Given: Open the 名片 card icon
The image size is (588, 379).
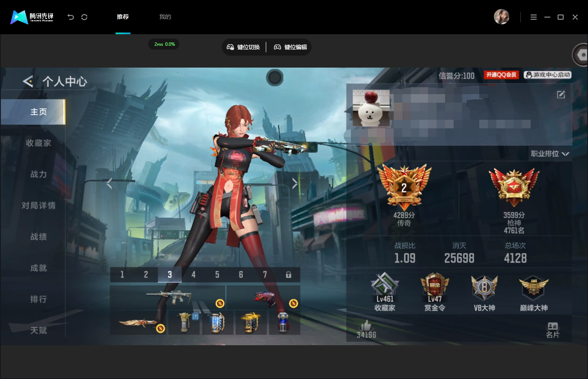Looking at the screenshot, I should pos(552,326).
